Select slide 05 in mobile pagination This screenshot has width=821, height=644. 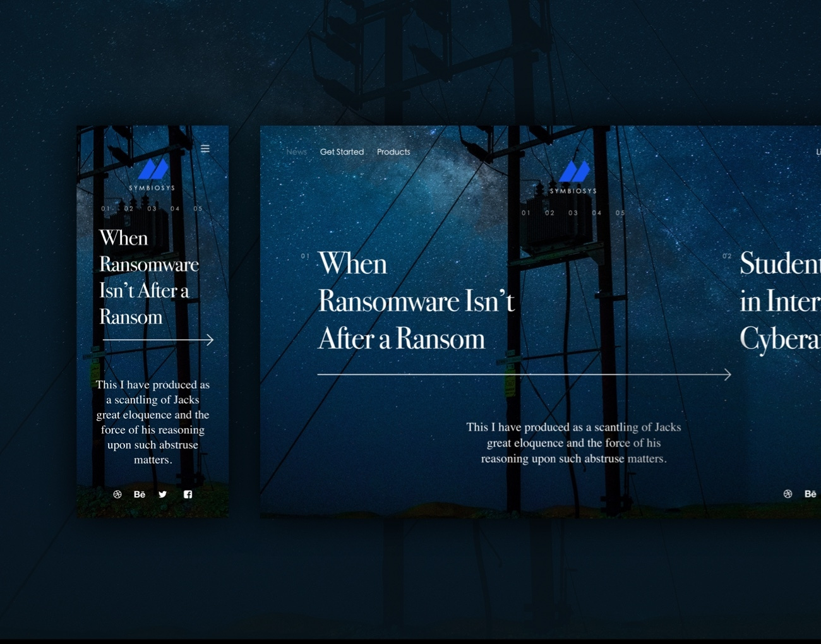click(198, 209)
